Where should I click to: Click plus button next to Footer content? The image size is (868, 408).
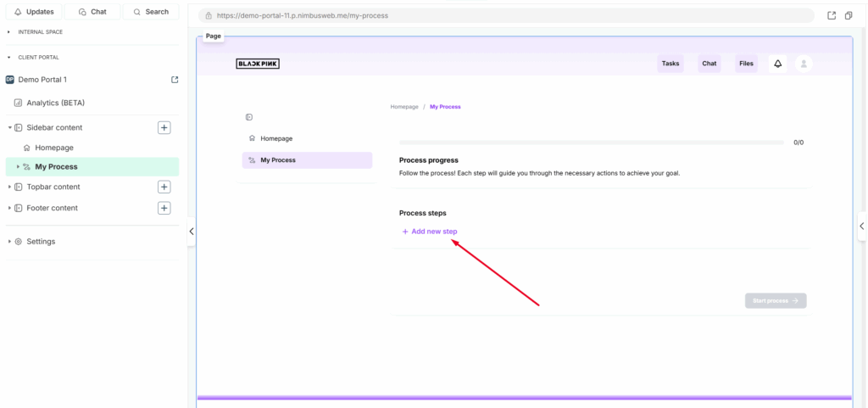click(164, 208)
